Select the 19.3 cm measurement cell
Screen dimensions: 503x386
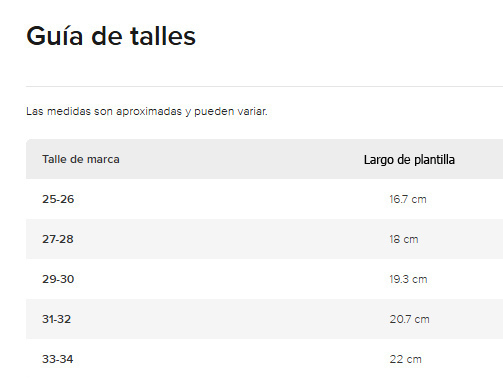click(x=408, y=279)
